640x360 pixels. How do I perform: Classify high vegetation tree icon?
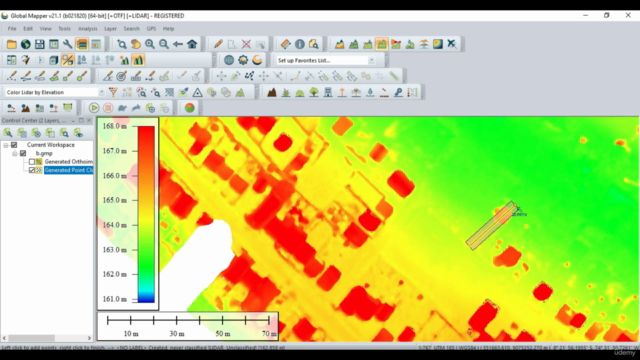[x=314, y=92]
